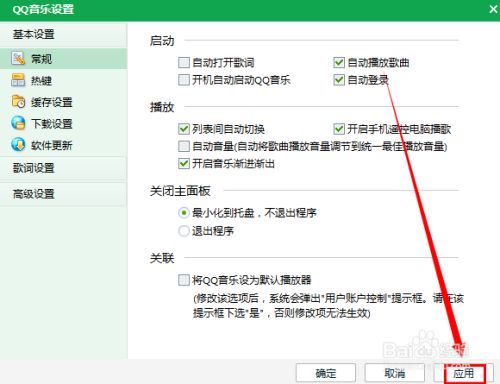Check 将QQ音乐设为默认播放器 box
500x384 pixels.
click(184, 280)
